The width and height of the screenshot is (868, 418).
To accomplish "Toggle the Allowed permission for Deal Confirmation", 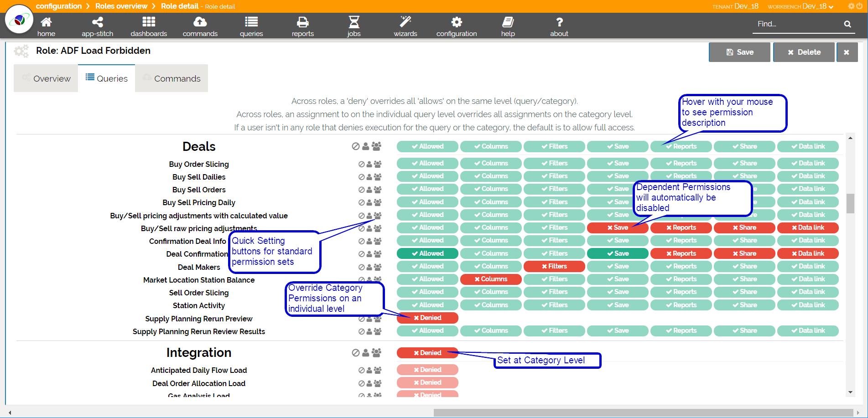I will 427,253.
